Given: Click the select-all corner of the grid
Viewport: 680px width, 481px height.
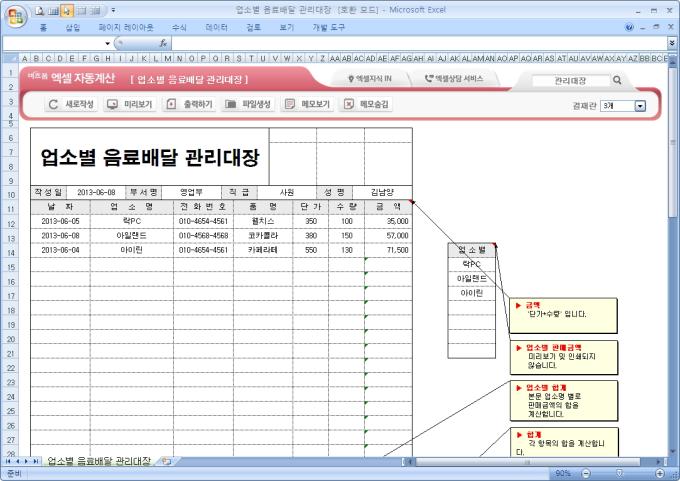Looking at the screenshot, I should pyautogui.click(x=10, y=58).
